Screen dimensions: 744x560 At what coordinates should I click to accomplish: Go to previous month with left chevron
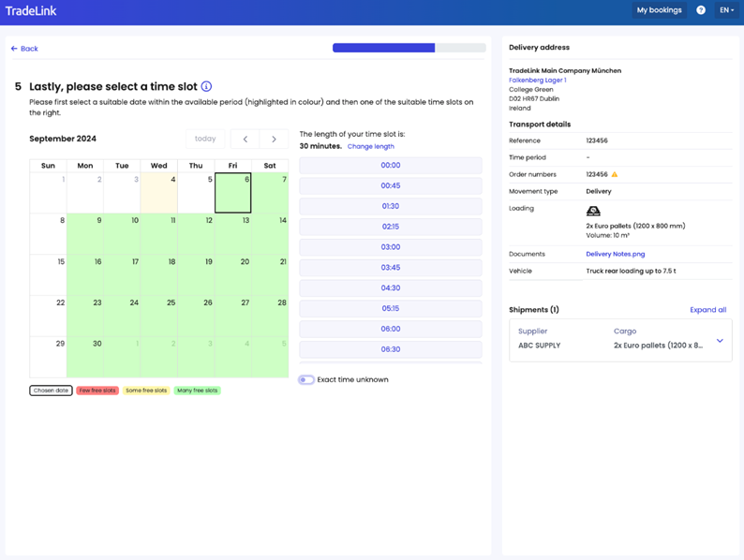246,139
